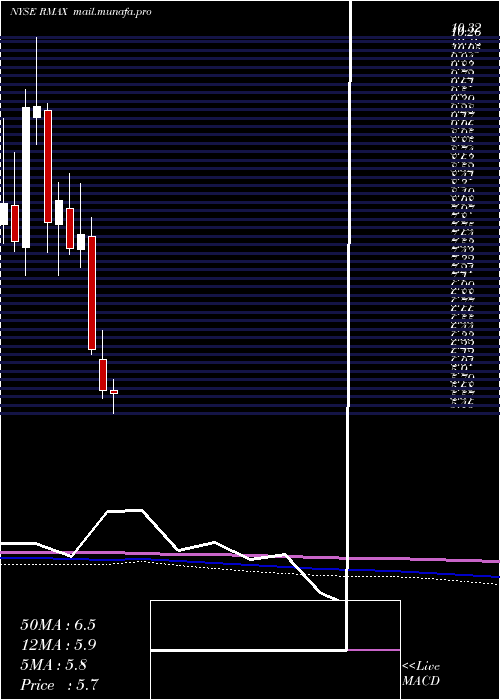The width and height of the screenshot is (500, 700).
Task: Click the mail.munafa.pro label
Action: pos(111,12)
